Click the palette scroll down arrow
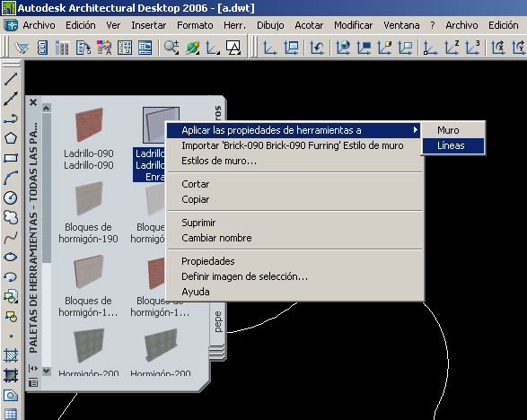This screenshot has width=527, height=420. pos(47,371)
